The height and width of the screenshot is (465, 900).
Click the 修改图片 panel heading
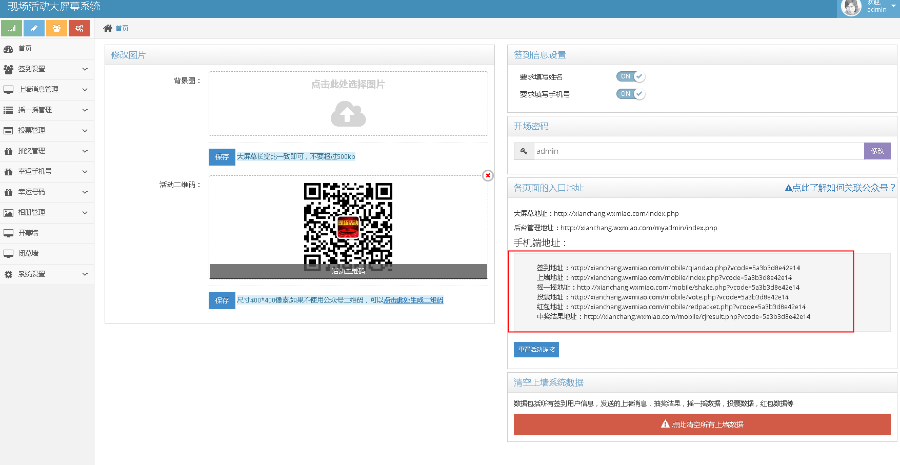pyautogui.click(x=129, y=55)
